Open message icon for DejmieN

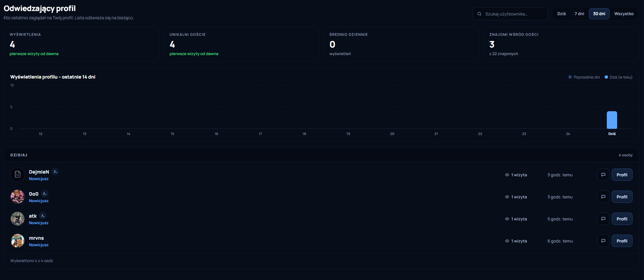coord(603,175)
